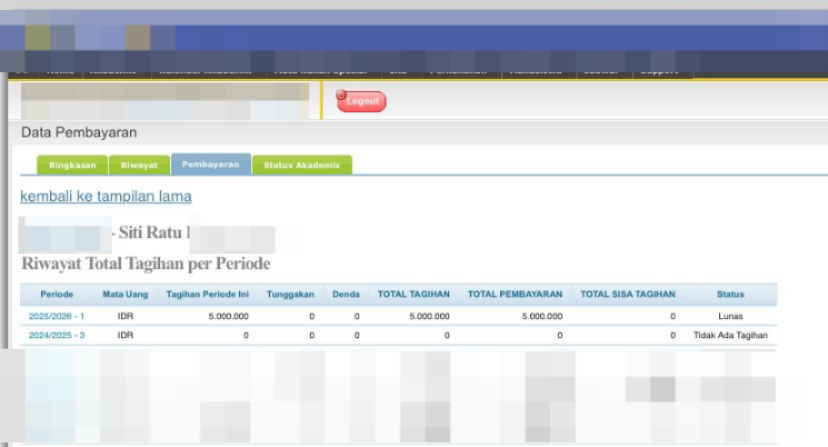Click the Lunas status cell
Screen dimensions: 828x447
click(x=730, y=316)
